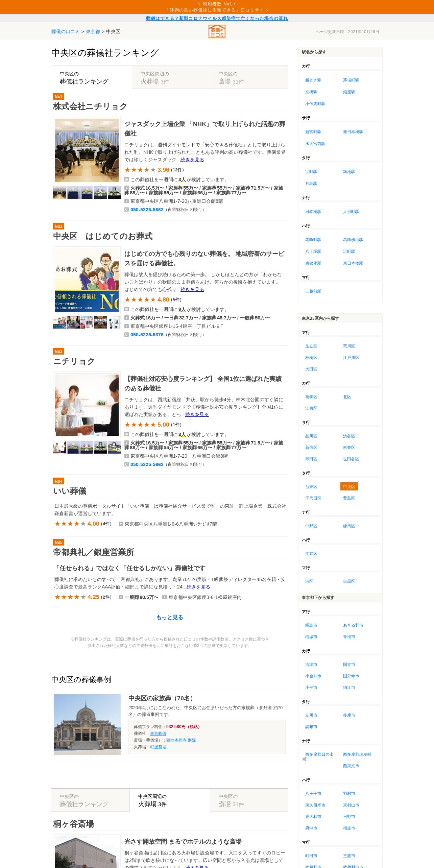The width and height of the screenshot is (434, 868).
Task: Select 水天宮前駅 station link
Action: tap(315, 144)
